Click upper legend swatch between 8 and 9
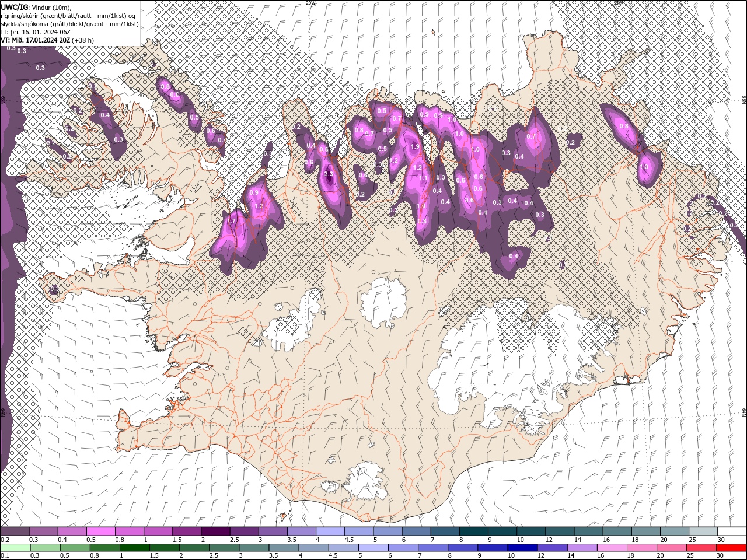The image size is (747, 560). tap(474, 531)
